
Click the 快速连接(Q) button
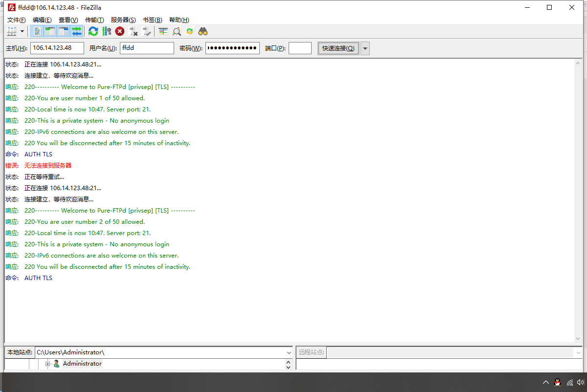tap(339, 48)
